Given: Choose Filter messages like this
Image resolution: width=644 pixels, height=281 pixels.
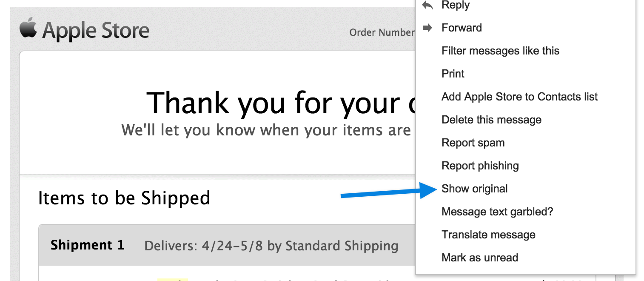Looking at the screenshot, I should point(500,51).
